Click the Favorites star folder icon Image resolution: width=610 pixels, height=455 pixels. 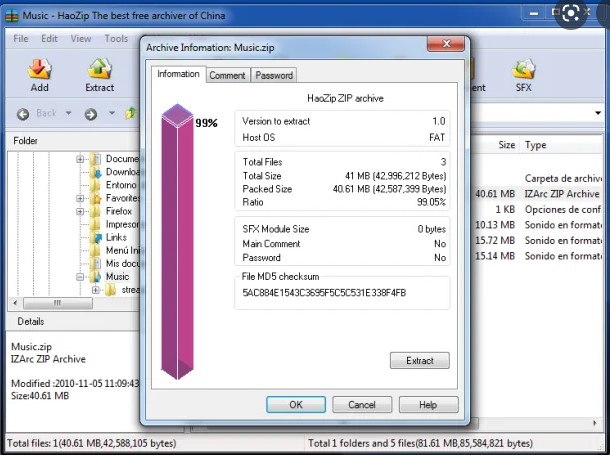coord(95,198)
